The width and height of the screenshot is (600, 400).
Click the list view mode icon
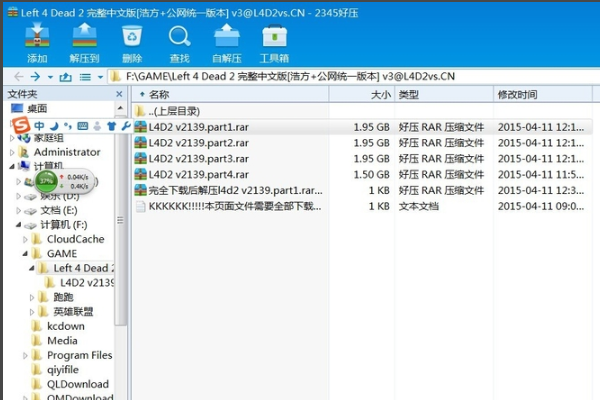[x=85, y=77]
